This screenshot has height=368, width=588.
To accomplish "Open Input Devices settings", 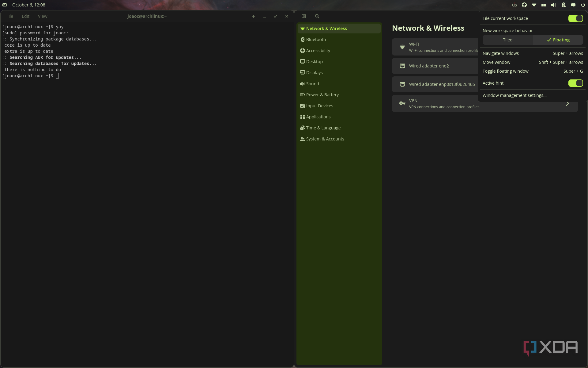I will 339,106.
